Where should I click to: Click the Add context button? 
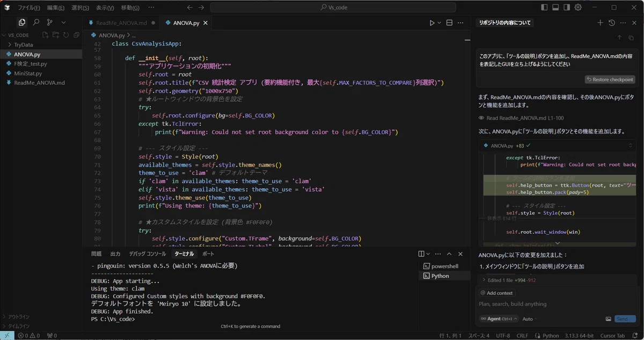pos(497,293)
